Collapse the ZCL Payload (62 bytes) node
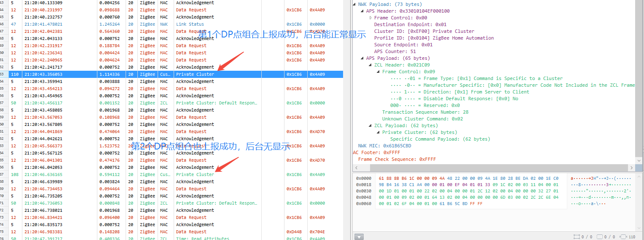 (x=371, y=125)
